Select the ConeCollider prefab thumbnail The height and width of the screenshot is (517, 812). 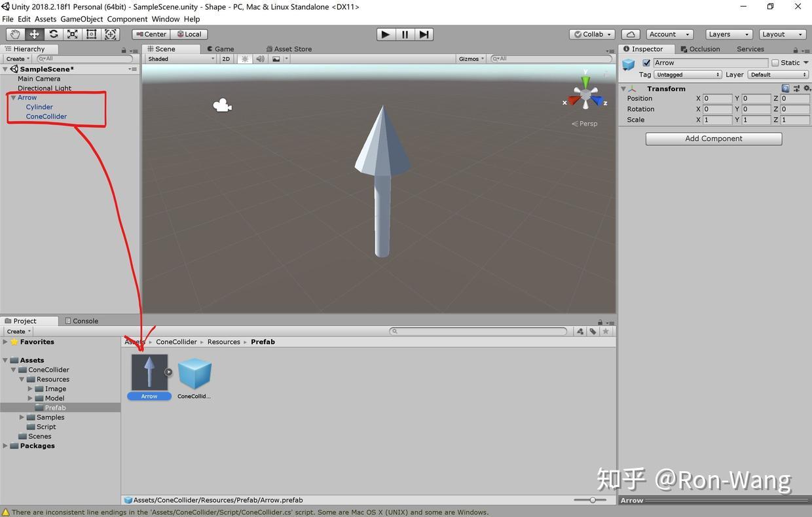194,372
